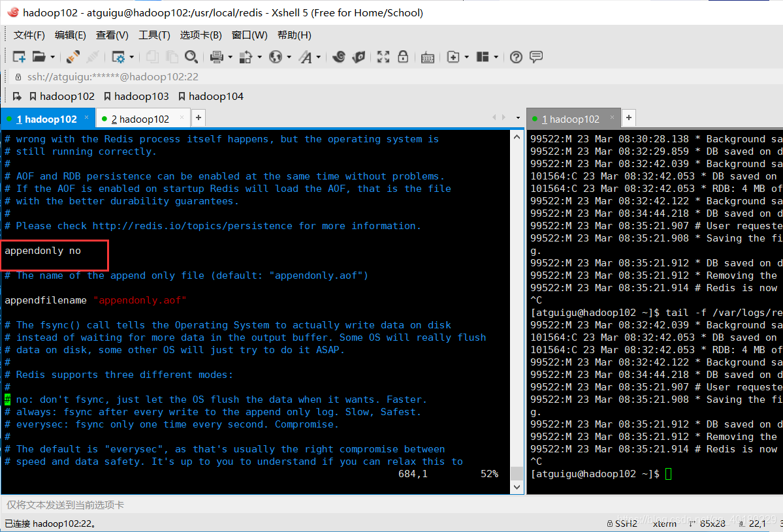Click the New Session toolbar icon

point(19,57)
